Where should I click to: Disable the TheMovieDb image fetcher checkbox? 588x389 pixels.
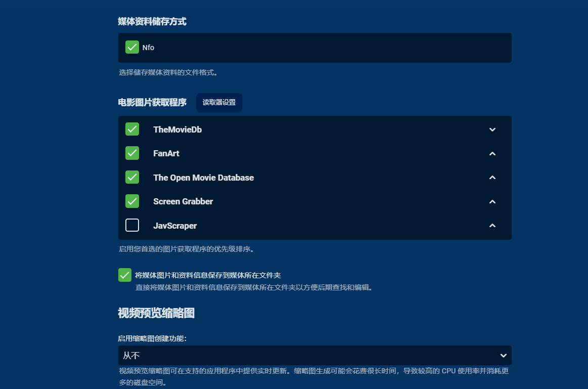[x=132, y=129]
